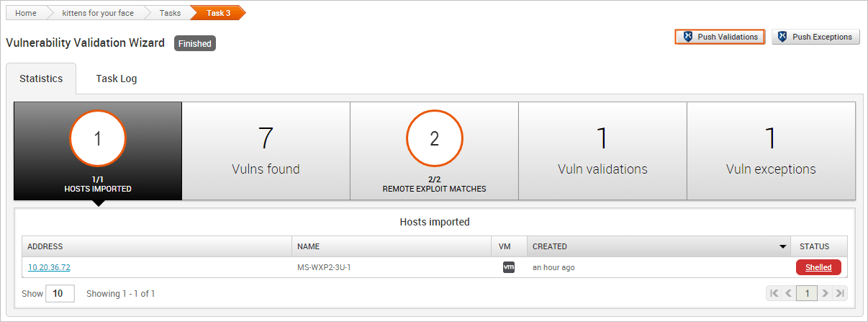The width and height of the screenshot is (868, 322).
Task: Switch to the Task Log tab
Action: tap(117, 79)
